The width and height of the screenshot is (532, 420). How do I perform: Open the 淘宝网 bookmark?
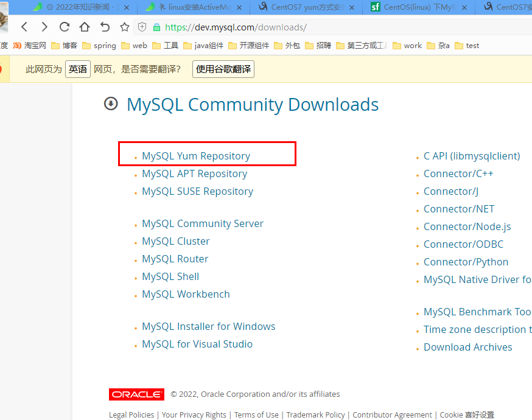tap(29, 46)
